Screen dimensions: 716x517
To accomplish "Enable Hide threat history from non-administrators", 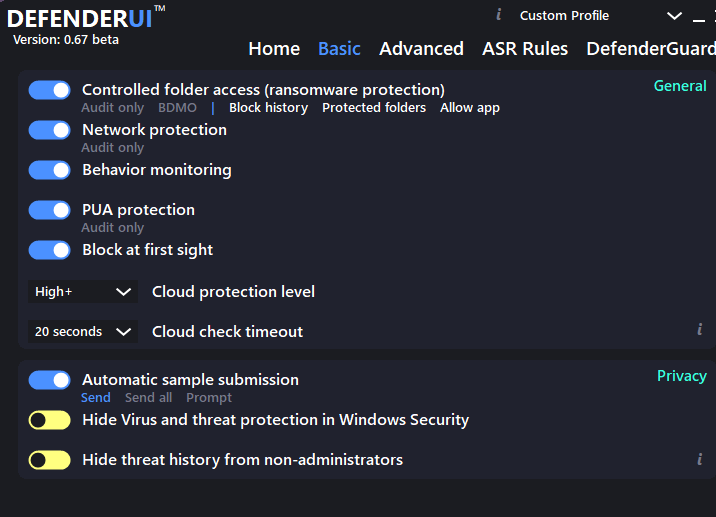I will pos(49,460).
